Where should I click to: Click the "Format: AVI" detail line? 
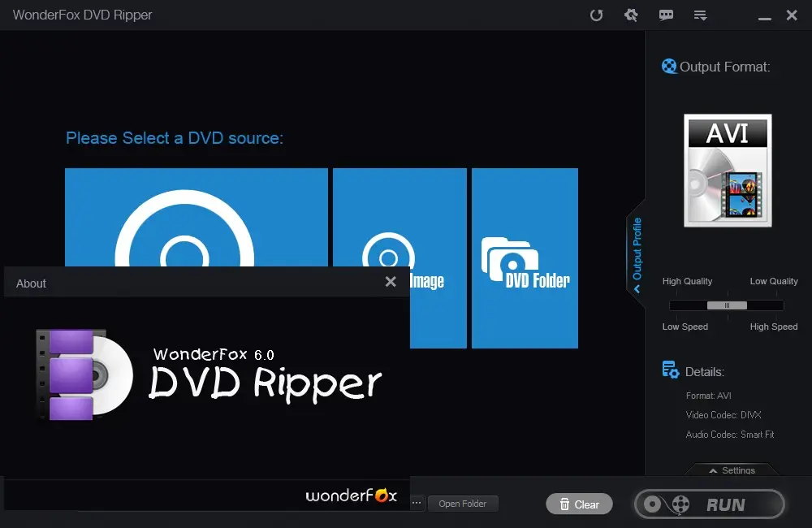coord(708,396)
